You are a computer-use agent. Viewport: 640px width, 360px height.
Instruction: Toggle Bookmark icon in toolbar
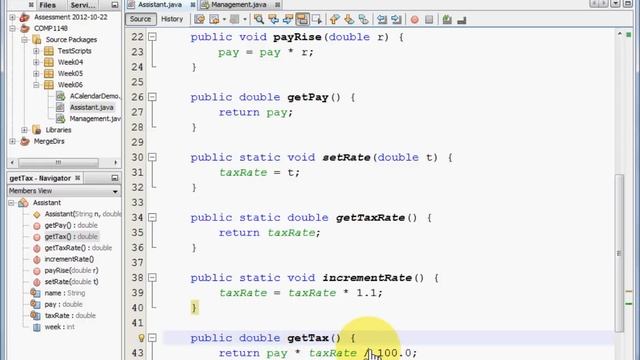coord(364,19)
